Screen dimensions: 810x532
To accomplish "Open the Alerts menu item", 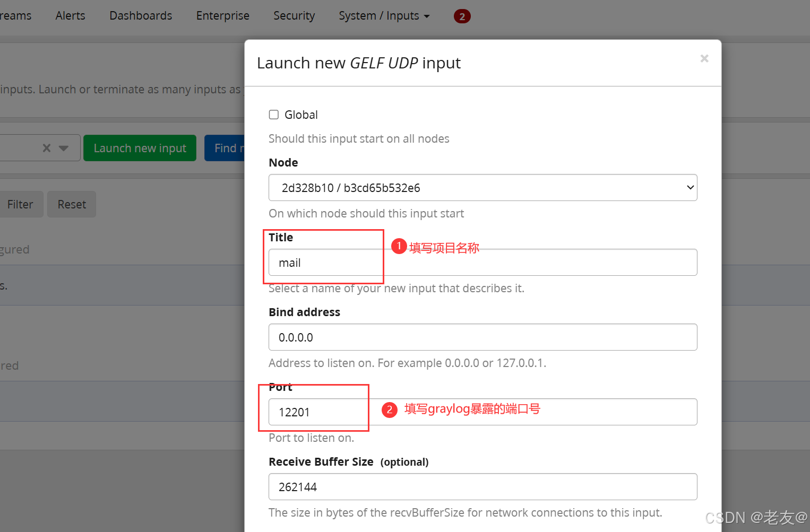I will coord(70,16).
